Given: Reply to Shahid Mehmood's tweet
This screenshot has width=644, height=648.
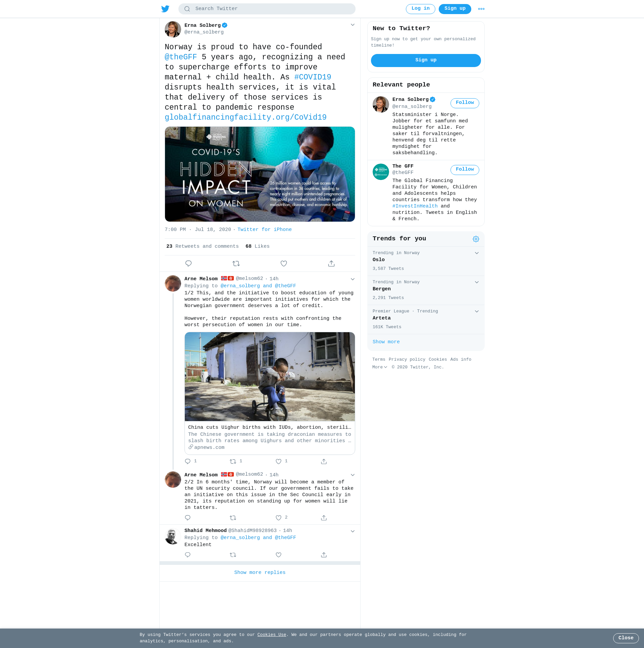Looking at the screenshot, I should pyautogui.click(x=187, y=555).
